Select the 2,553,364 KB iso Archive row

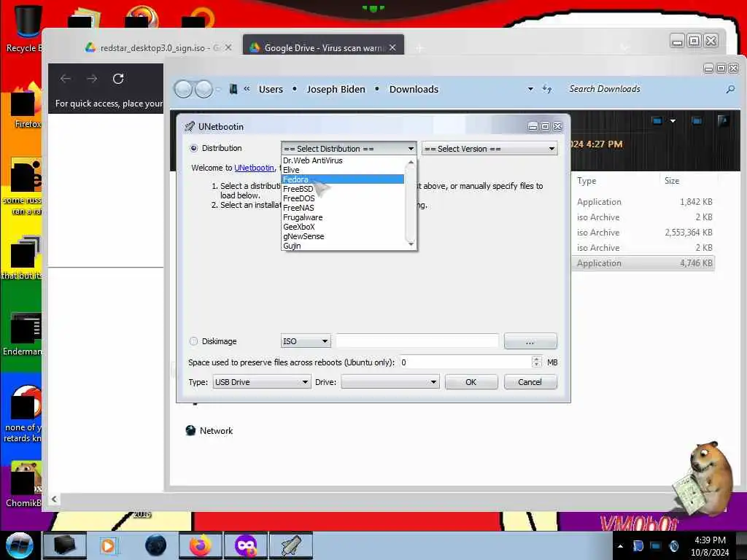click(x=643, y=233)
